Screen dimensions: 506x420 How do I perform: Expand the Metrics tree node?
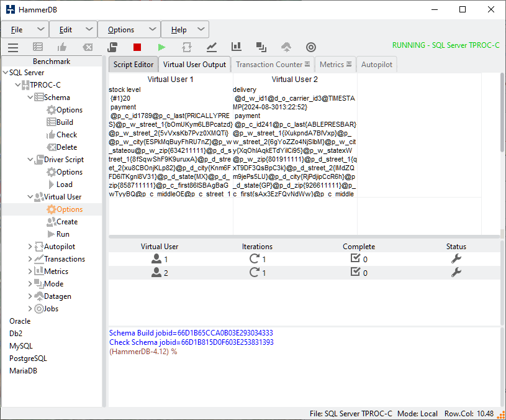(x=30, y=272)
